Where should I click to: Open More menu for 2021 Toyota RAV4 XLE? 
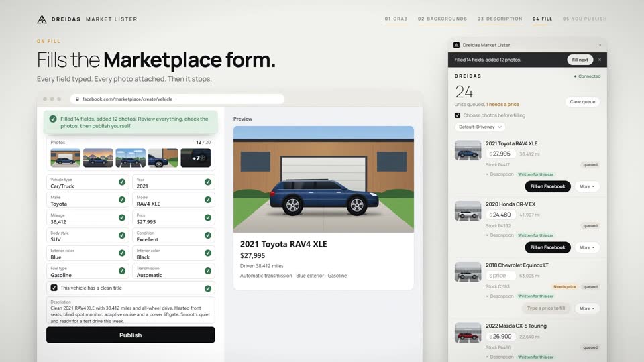(x=587, y=186)
